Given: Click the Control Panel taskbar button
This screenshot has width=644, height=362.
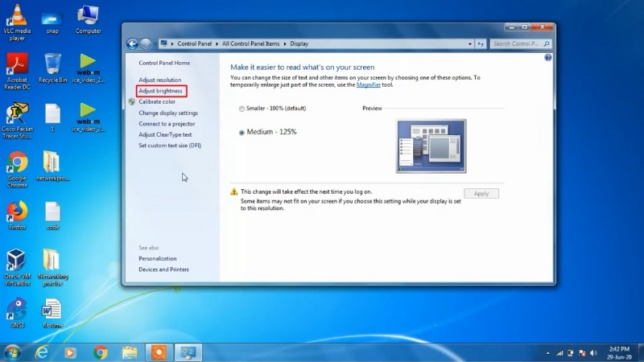Looking at the screenshot, I should 188,352.
